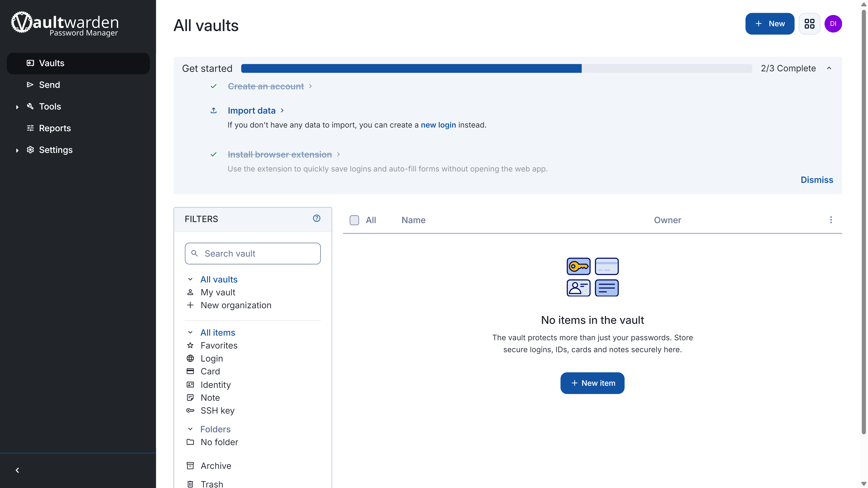The width and height of the screenshot is (868, 488).
Task: Collapse the All items filter chevron
Action: [190, 332]
